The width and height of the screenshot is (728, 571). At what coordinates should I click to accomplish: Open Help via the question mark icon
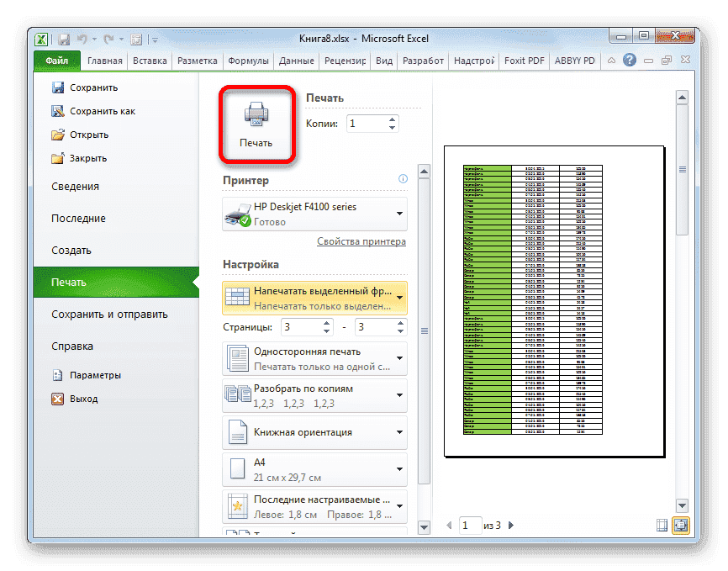pyautogui.click(x=630, y=61)
